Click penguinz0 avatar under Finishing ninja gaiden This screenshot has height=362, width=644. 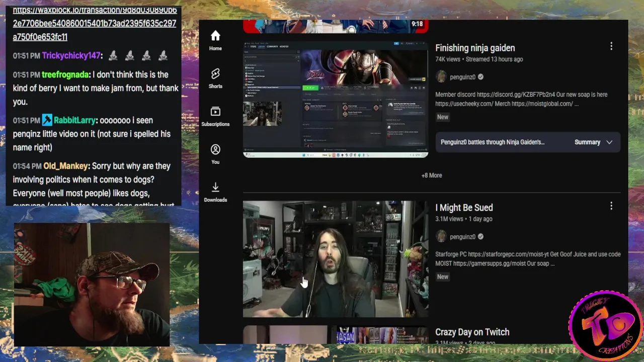[441, 77]
